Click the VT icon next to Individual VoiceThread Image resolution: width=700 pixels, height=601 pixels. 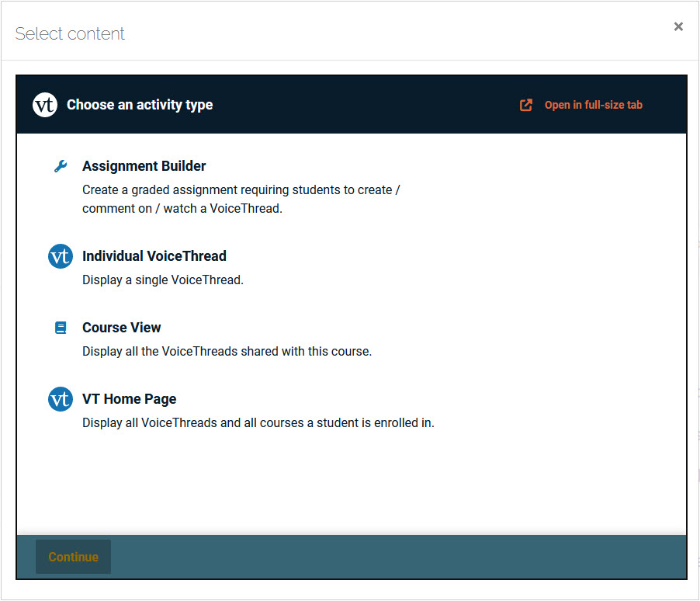coord(60,256)
